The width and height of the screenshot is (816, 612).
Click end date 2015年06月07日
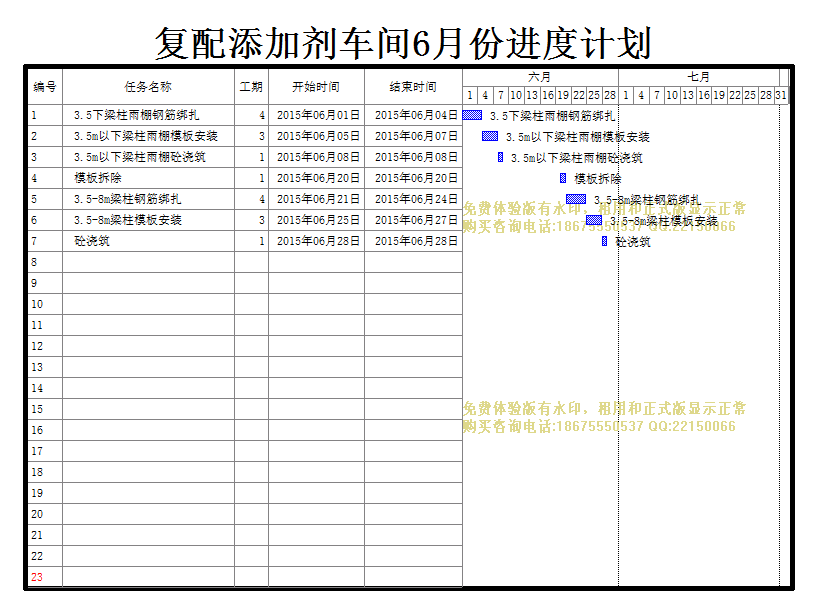pyautogui.click(x=413, y=136)
